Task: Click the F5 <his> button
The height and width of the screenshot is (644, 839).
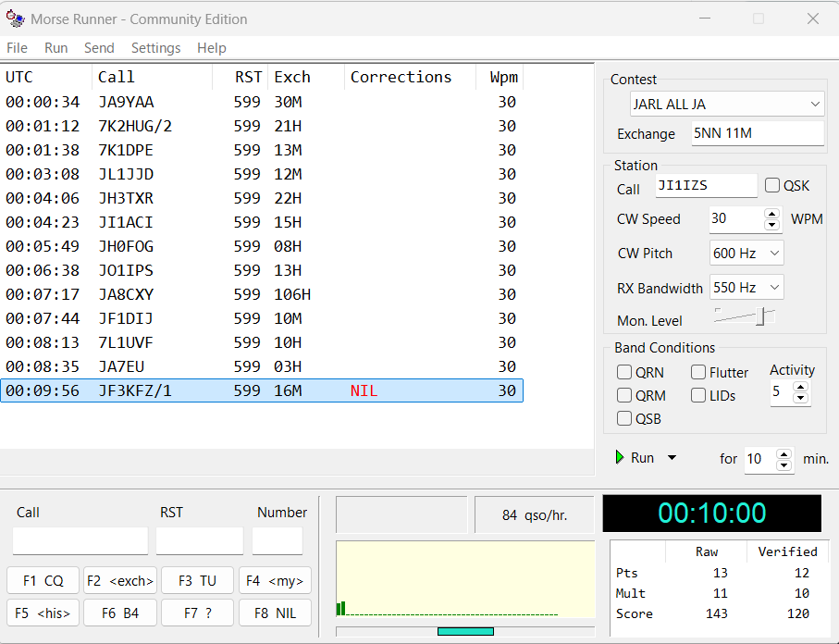Action: 43,613
